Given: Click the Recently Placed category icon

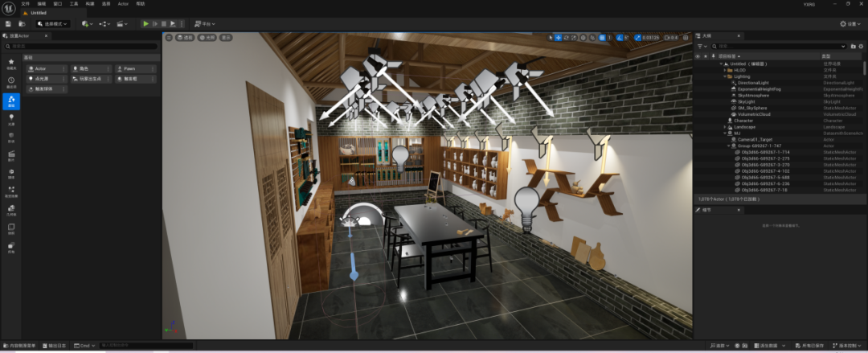Looking at the screenshot, I should [11, 82].
